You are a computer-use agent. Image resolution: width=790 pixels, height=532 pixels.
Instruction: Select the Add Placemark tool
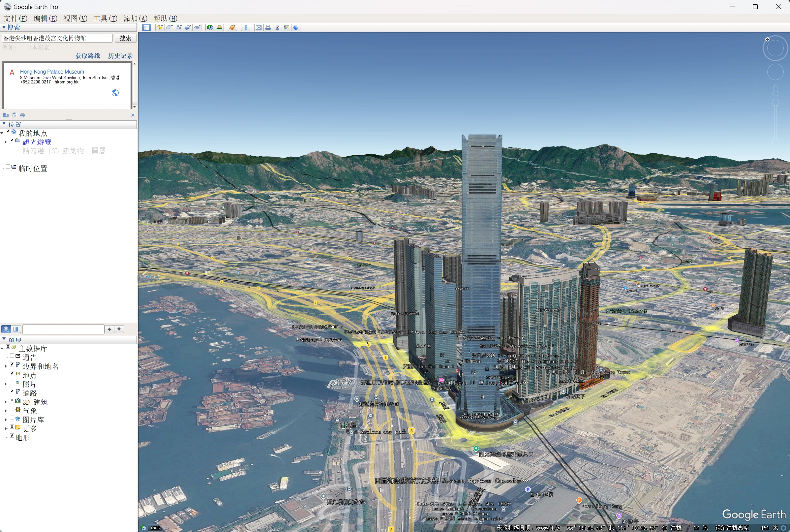tap(160, 27)
